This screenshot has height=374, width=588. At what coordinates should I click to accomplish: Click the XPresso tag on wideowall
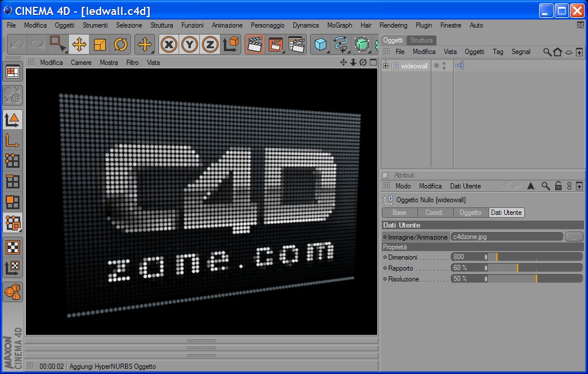tap(460, 65)
